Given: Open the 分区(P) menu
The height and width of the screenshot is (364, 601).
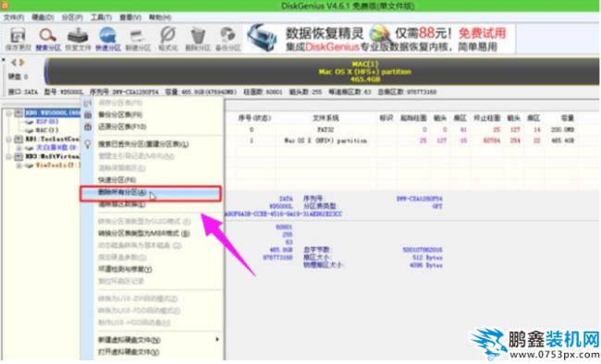Looking at the screenshot, I should (x=72, y=18).
